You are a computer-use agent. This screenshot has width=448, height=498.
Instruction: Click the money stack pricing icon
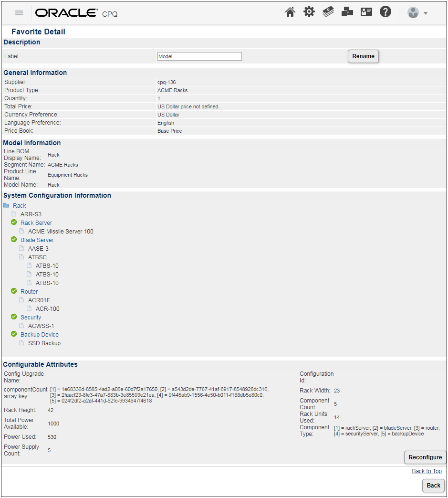click(x=328, y=11)
